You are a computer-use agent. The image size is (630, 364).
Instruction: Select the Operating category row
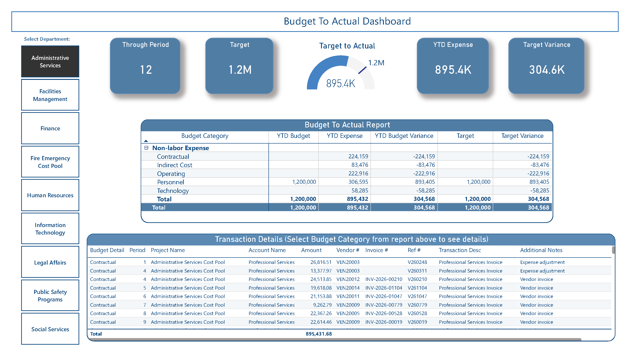pyautogui.click(x=347, y=173)
